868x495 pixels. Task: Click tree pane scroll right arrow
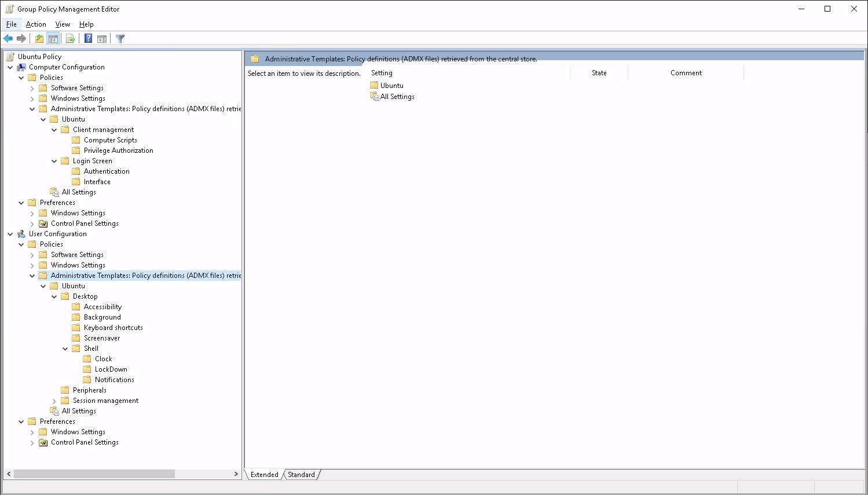(x=236, y=474)
